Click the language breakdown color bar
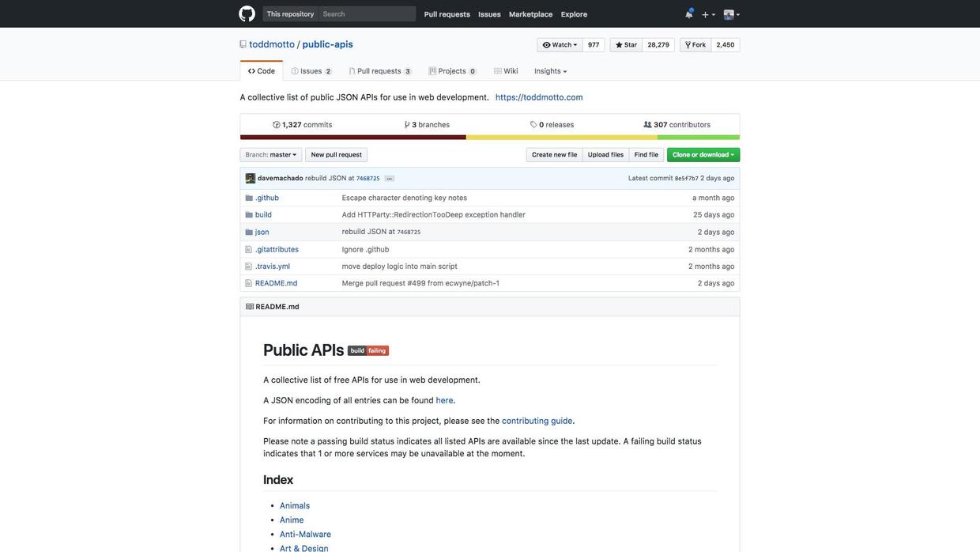The image size is (980, 552). click(x=490, y=138)
